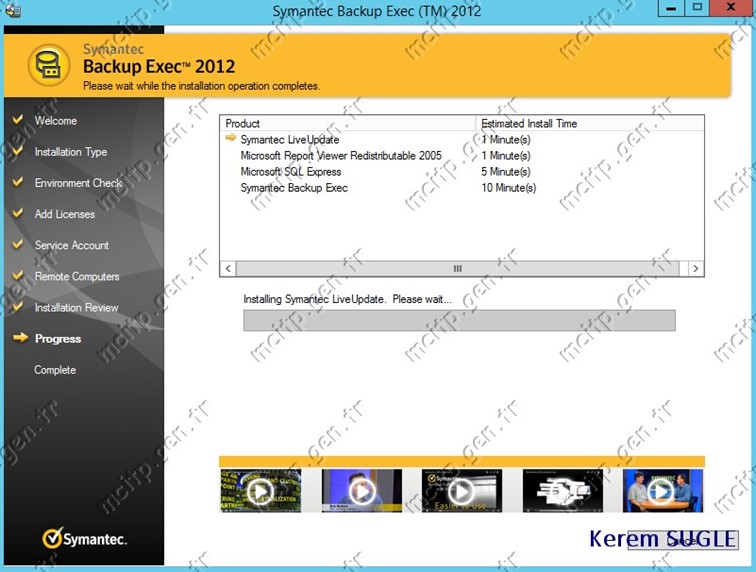Select the Add Licenses step
The height and width of the screenshot is (572, 756).
pyautogui.click(x=65, y=214)
